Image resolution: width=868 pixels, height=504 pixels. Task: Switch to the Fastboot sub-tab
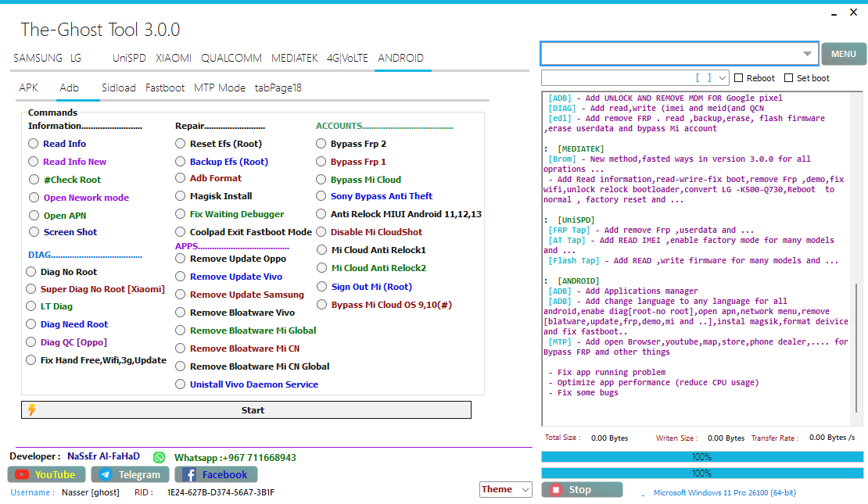(164, 88)
